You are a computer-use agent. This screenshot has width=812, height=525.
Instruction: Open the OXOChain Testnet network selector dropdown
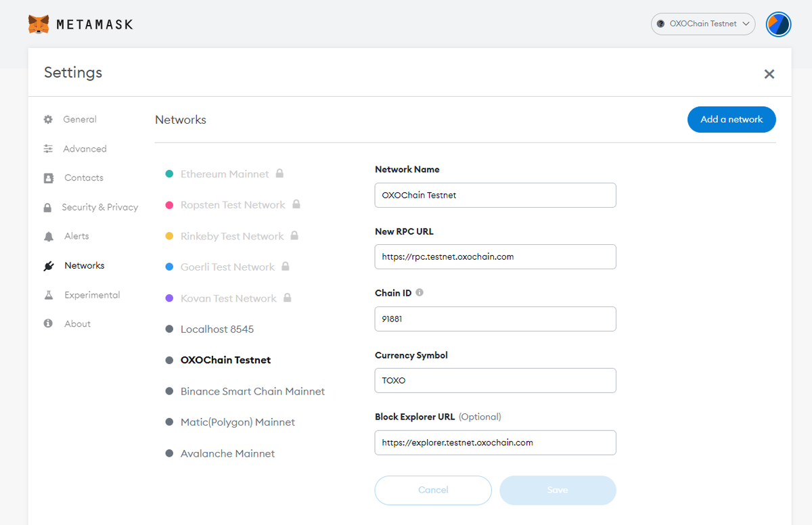pyautogui.click(x=703, y=24)
